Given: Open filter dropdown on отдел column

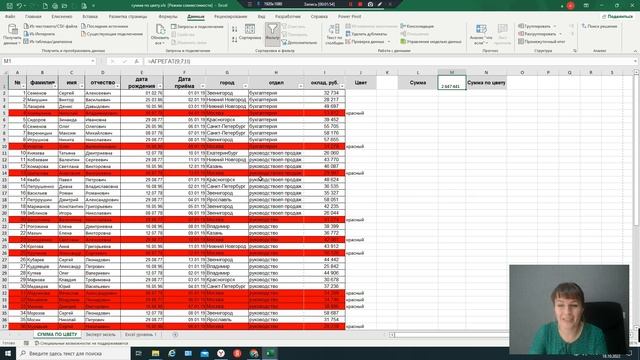Looking at the screenshot, I should point(301,86).
